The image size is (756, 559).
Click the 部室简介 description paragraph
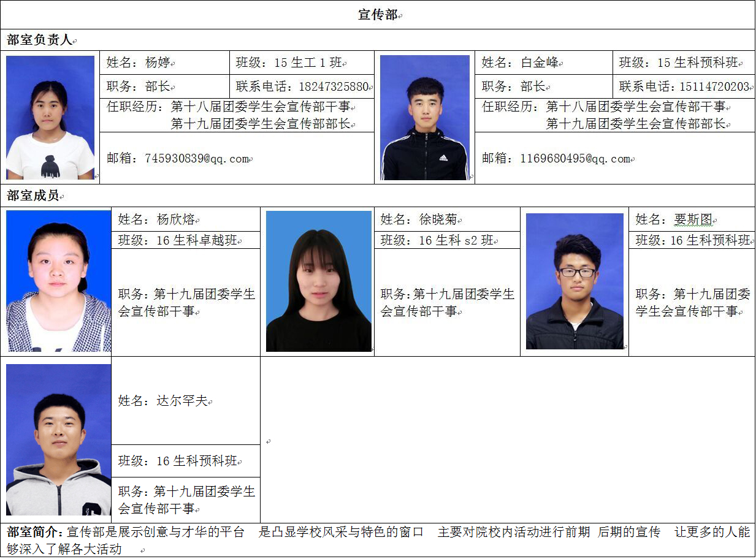coord(378,539)
